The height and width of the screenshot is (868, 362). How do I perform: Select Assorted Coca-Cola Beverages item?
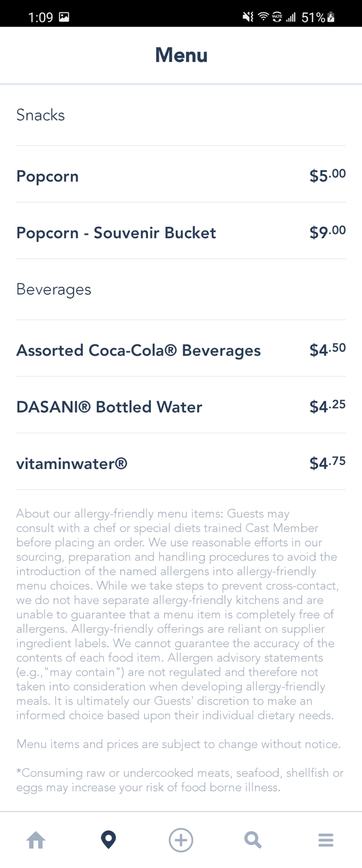point(138,350)
